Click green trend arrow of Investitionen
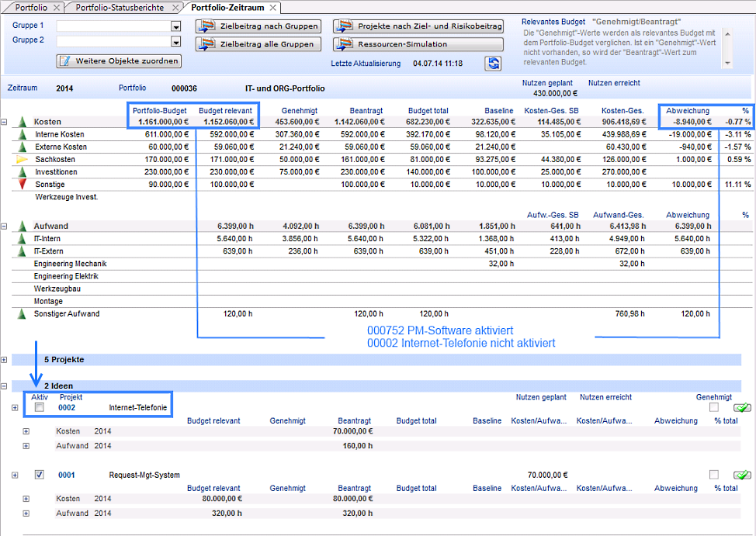 pyautogui.click(x=23, y=172)
